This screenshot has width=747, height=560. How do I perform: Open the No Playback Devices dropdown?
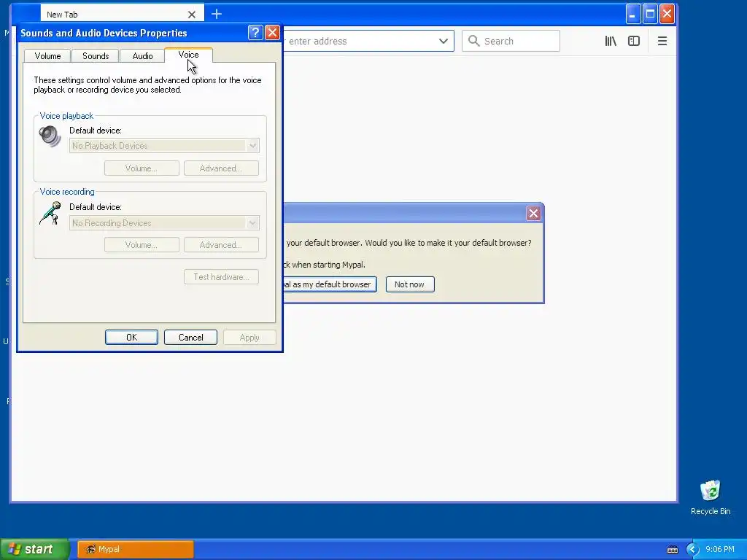pos(164,146)
